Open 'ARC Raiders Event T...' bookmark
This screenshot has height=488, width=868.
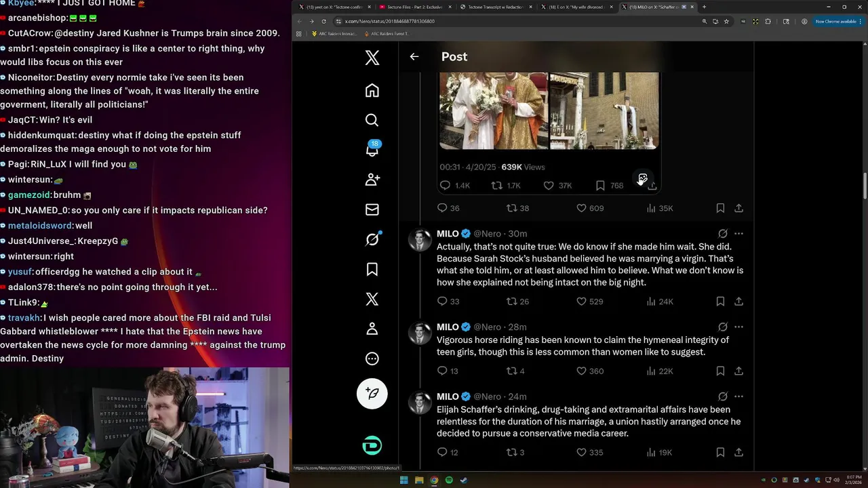[x=387, y=33]
